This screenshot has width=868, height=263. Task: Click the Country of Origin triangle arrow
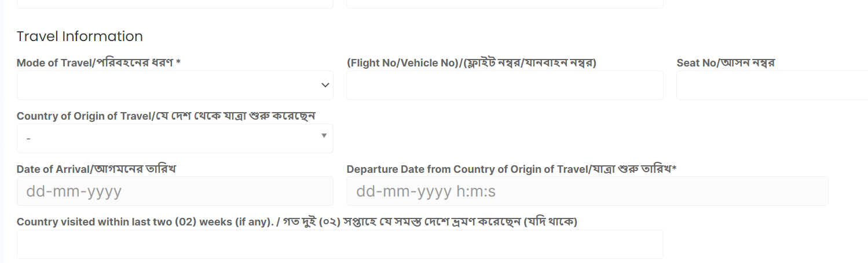324,136
